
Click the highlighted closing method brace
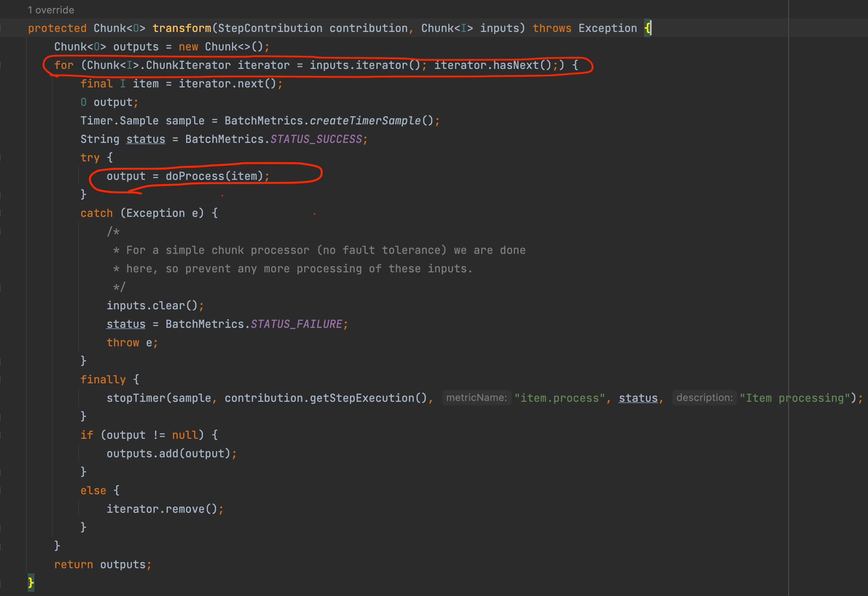(x=31, y=583)
